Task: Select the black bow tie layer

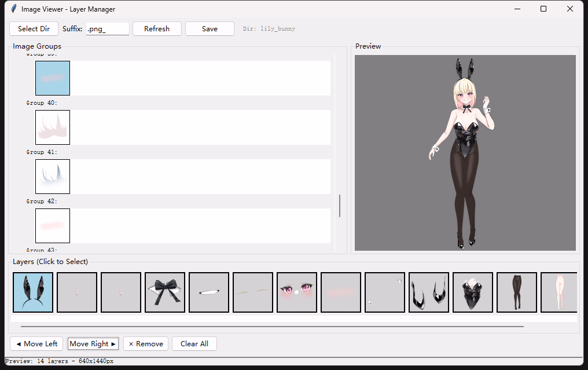Action: (165, 292)
